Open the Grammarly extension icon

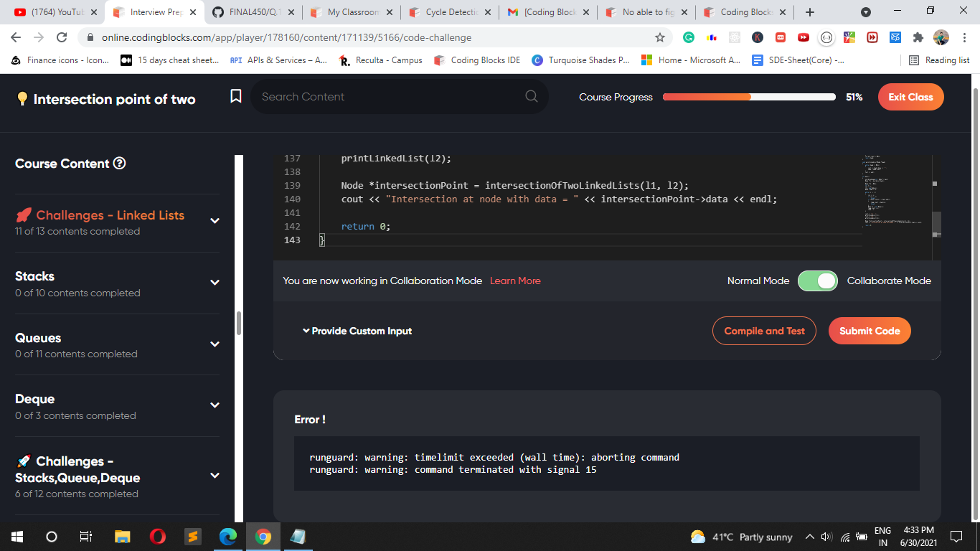688,37
